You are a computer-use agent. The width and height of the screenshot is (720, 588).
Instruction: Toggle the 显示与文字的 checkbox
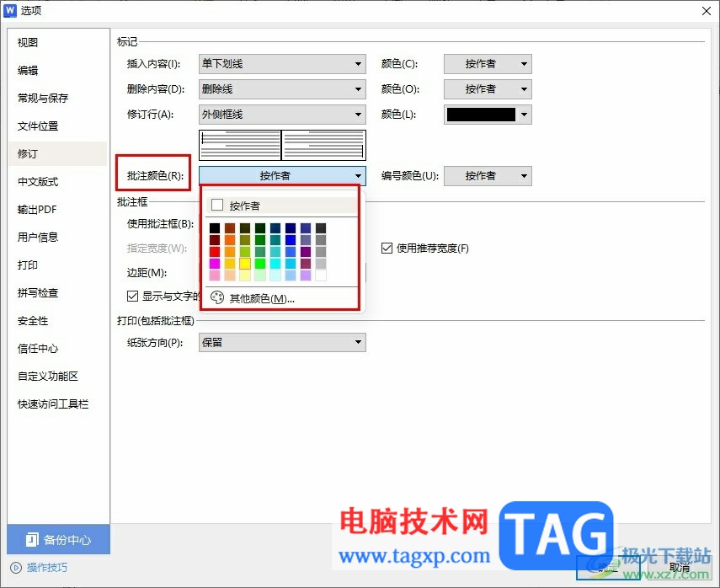[132, 297]
